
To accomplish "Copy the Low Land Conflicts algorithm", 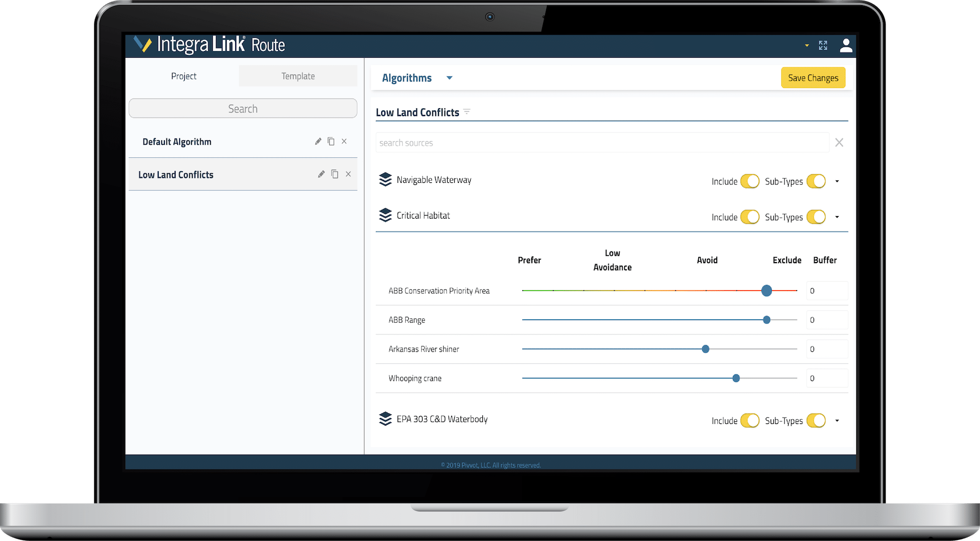I will tap(335, 174).
